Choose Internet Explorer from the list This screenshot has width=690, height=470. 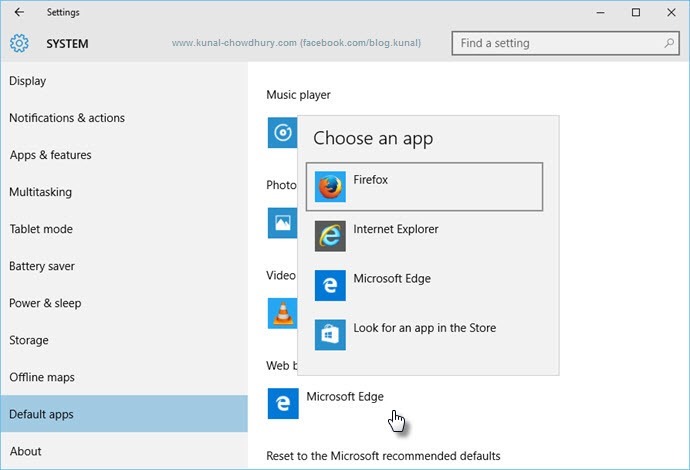click(424, 236)
